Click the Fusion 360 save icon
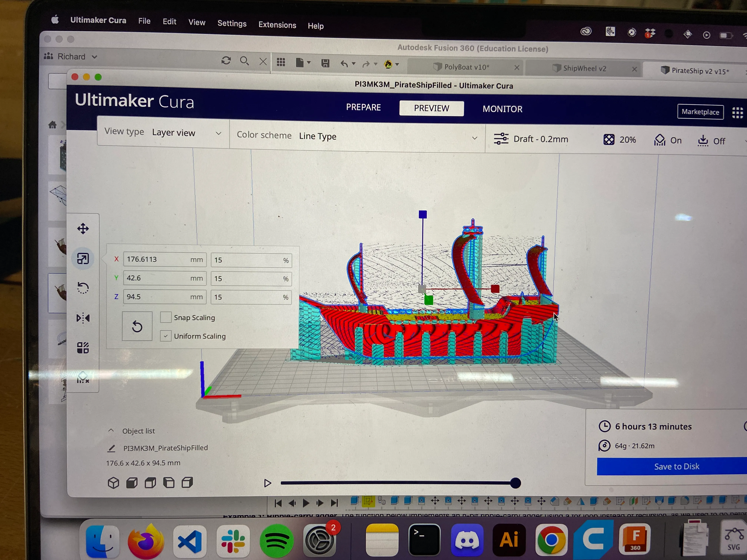 (x=325, y=63)
